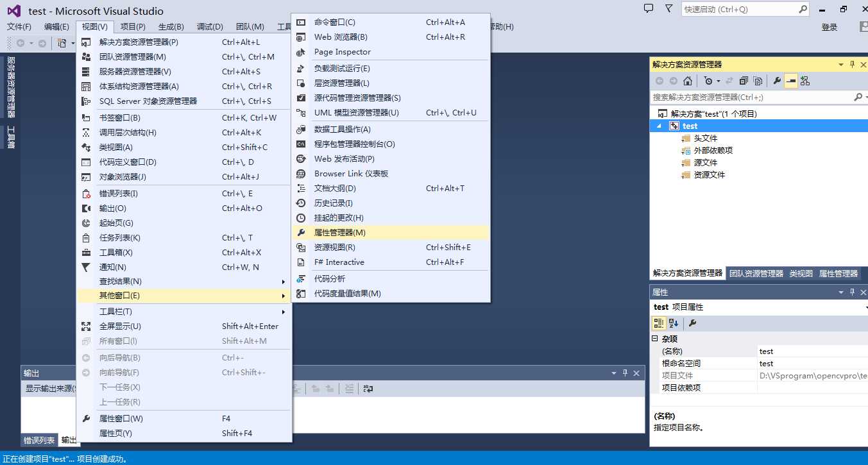This screenshot has width=868, height=465.
Task: Click the Solution Explorer search field
Action: 752,97
